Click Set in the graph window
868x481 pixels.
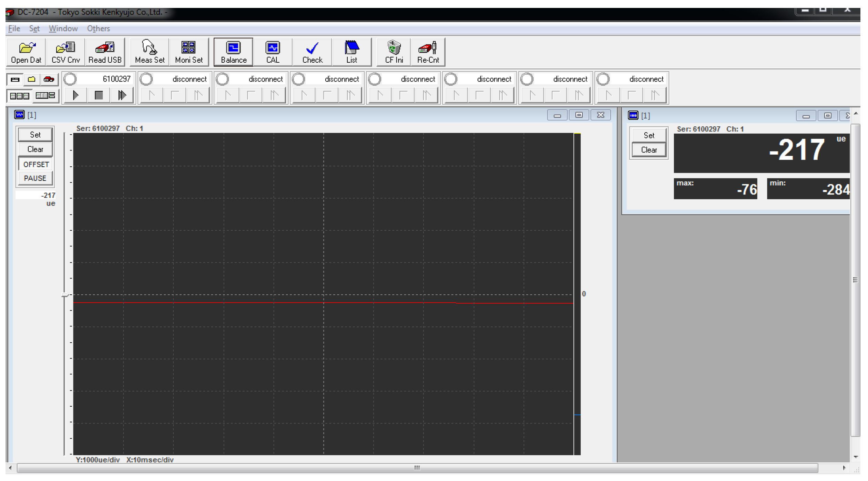[x=35, y=135]
